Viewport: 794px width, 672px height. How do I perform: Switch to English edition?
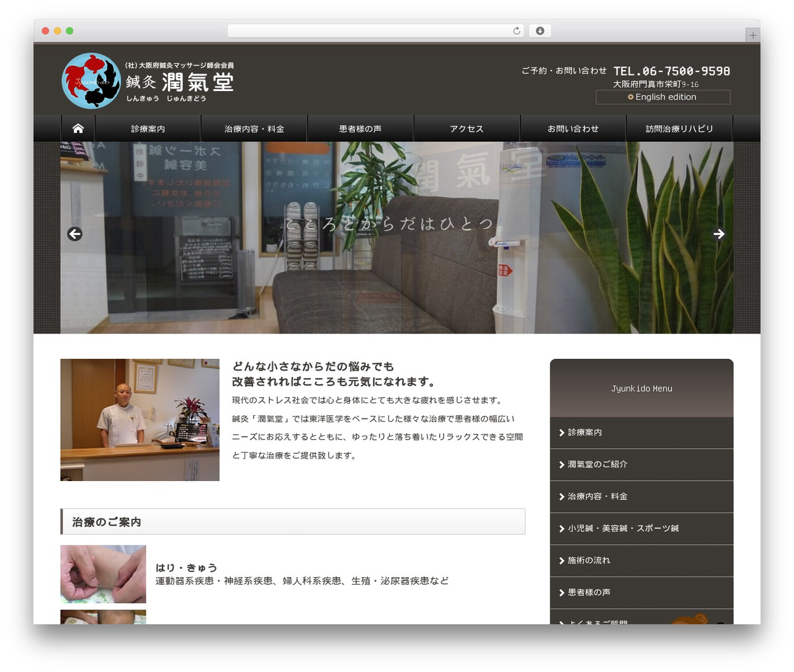(x=662, y=97)
